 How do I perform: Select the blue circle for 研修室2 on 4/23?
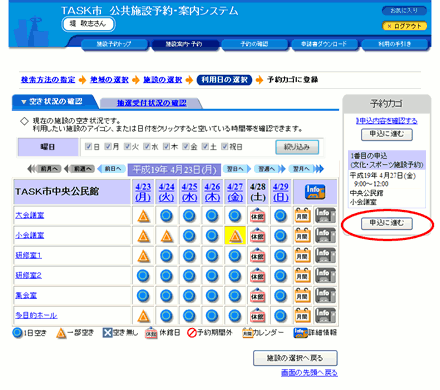pyautogui.click(x=143, y=276)
